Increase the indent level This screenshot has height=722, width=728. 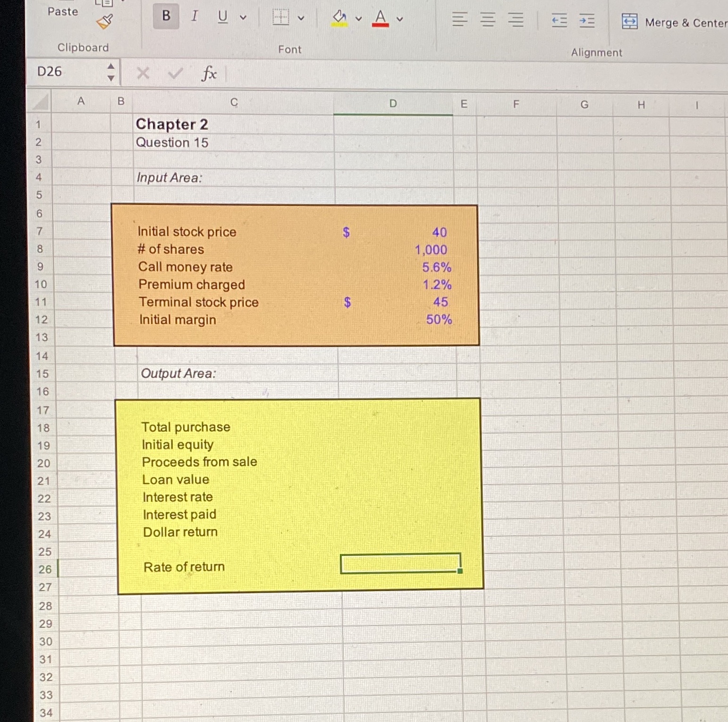pyautogui.click(x=587, y=21)
